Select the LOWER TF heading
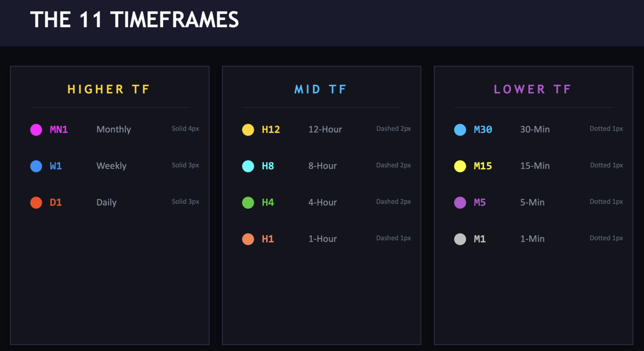Image resolution: width=644 pixels, height=351 pixels. point(533,89)
